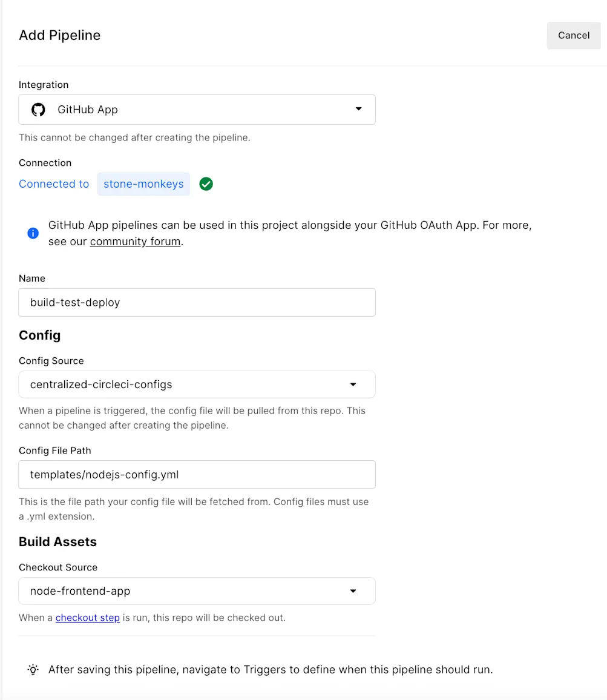Viewport: 607px width, 700px height.
Task: Click the Triggers tip text after saving
Action: [271, 670]
